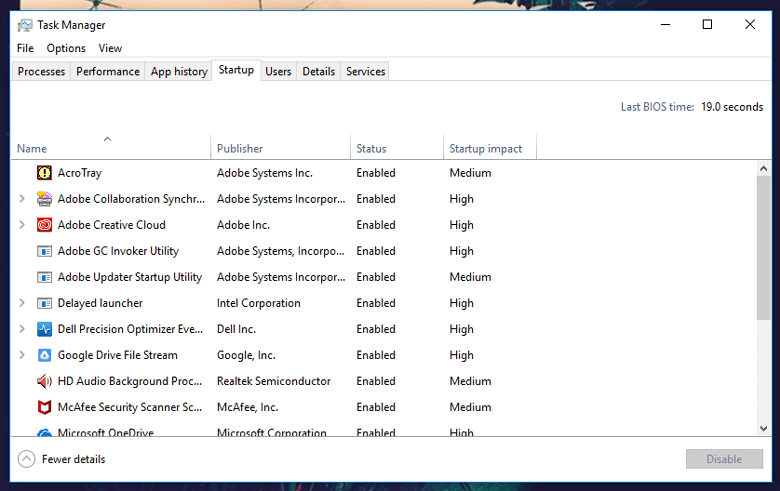This screenshot has height=491, width=780.
Task: Click the Adobe Inc. publisher cell
Action: pyautogui.click(x=243, y=225)
